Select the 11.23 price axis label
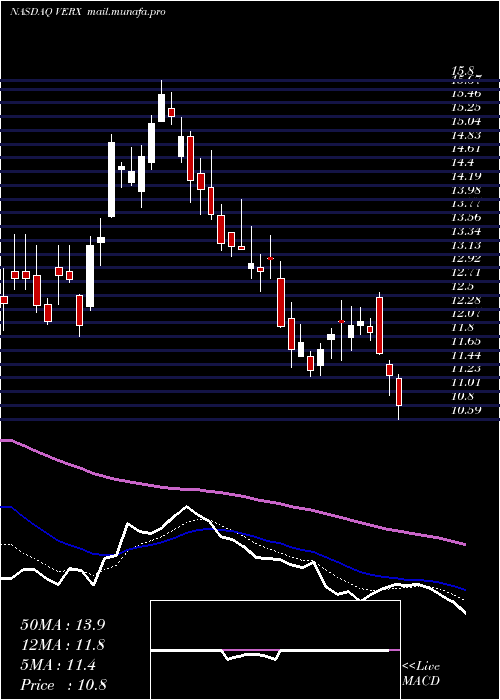Viewport: 500px width, 700px height. click(x=466, y=369)
